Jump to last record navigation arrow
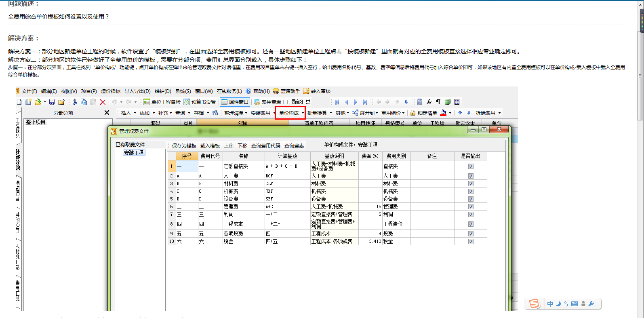The height and width of the screenshot is (318, 644). click(x=365, y=102)
